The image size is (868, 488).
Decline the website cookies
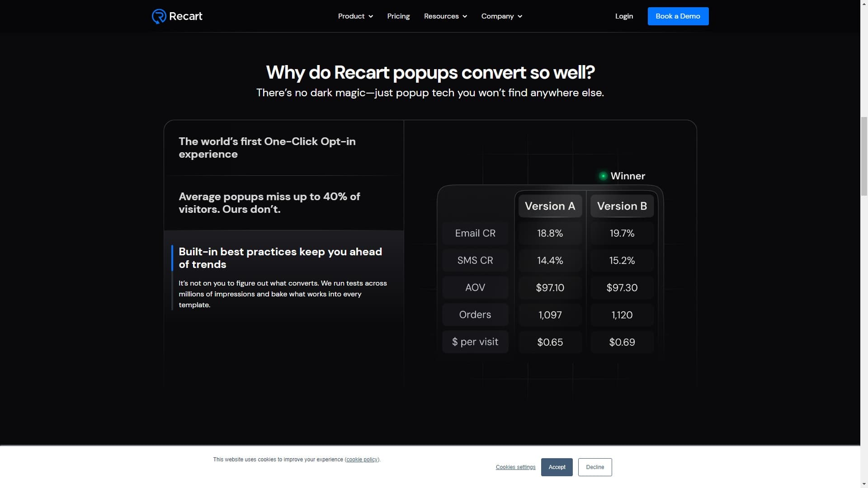(595, 467)
